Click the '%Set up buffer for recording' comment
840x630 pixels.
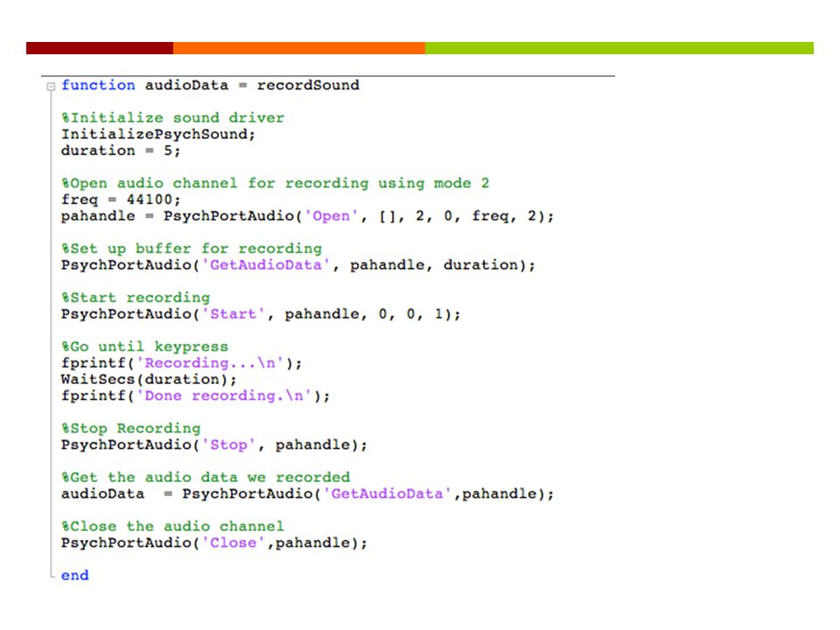click(192, 248)
